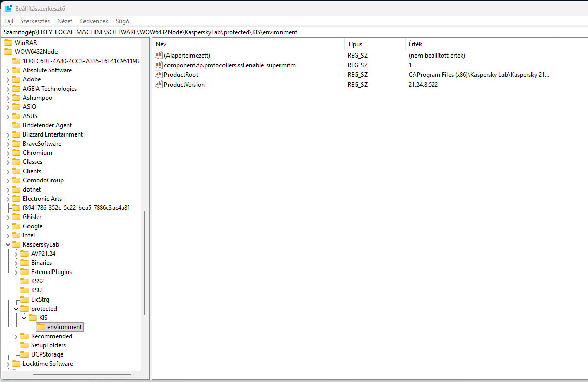Click the KSU folder icon
Image resolution: width=588 pixels, height=382 pixels.
pos(24,290)
